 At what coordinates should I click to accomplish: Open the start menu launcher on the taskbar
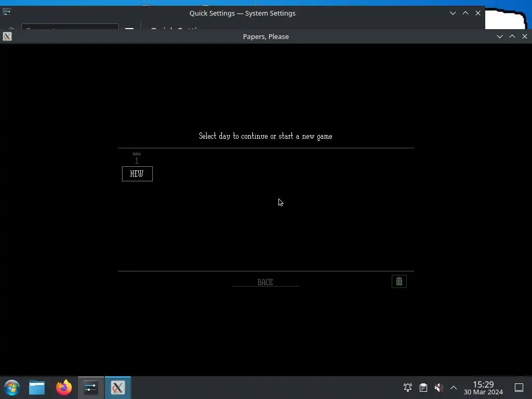coord(12,388)
